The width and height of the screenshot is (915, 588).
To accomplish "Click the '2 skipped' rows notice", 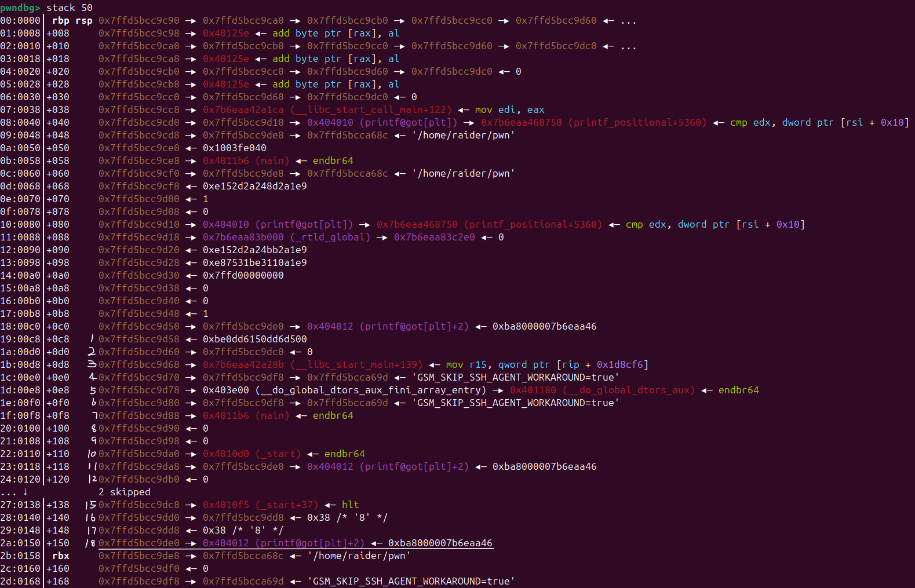I will 124,492.
